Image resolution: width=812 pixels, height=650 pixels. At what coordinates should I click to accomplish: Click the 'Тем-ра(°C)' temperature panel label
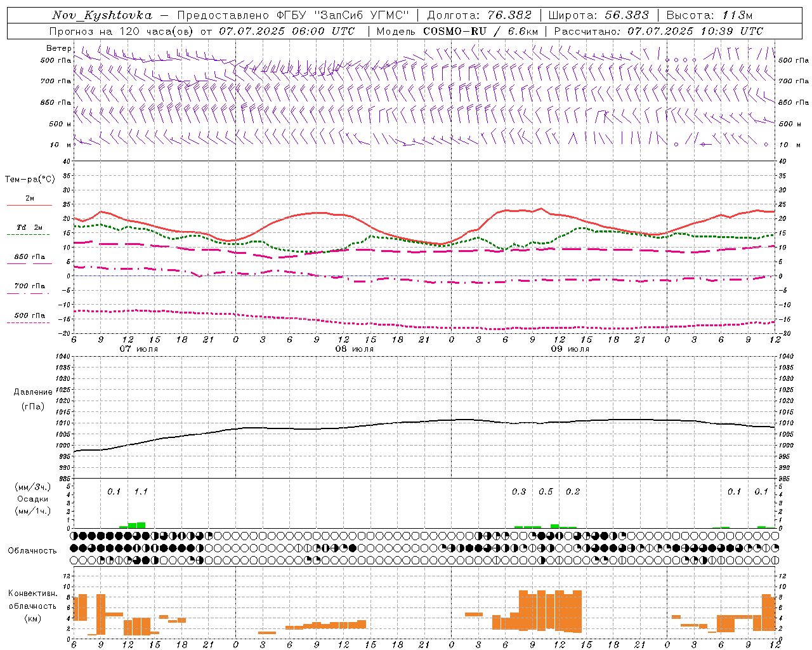30,180
